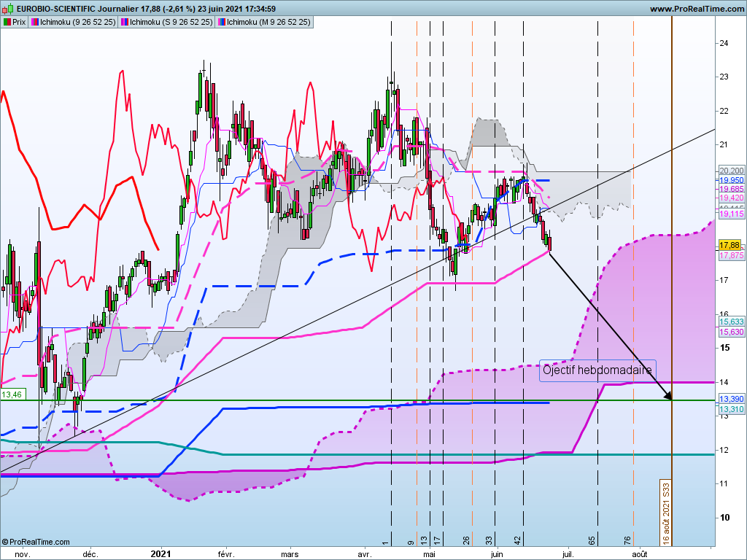Click the teal 15,633 price axis label
747x560 pixels.
click(x=731, y=322)
